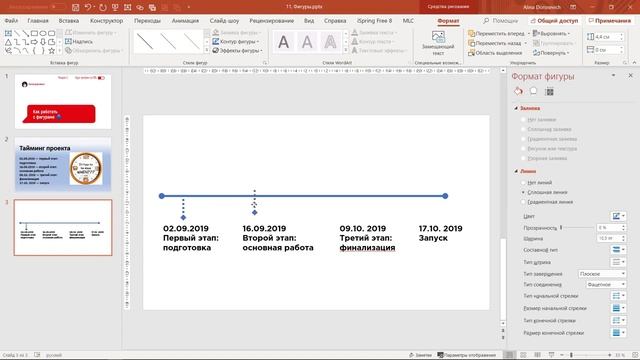Click the ribbon display options icon in title bar
Screen dimensions: 640x360
pyautogui.click(x=573, y=7)
